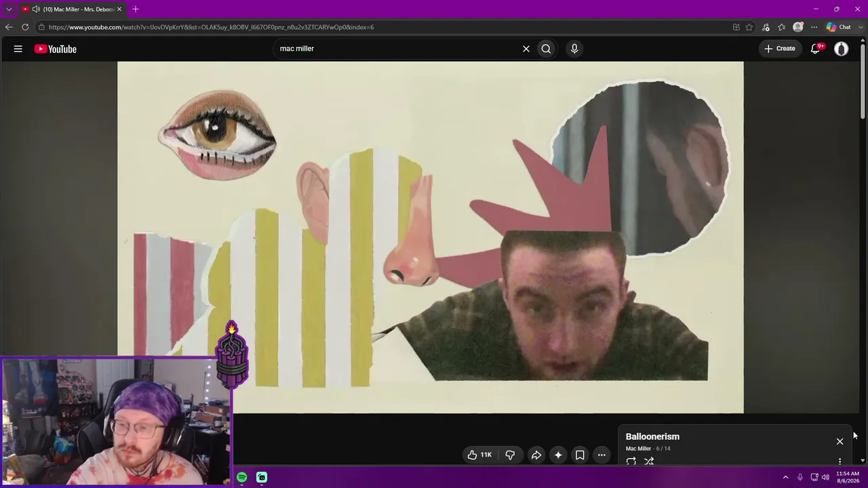The height and width of the screenshot is (488, 868).
Task: Show hidden system tray icons
Action: (x=786, y=477)
